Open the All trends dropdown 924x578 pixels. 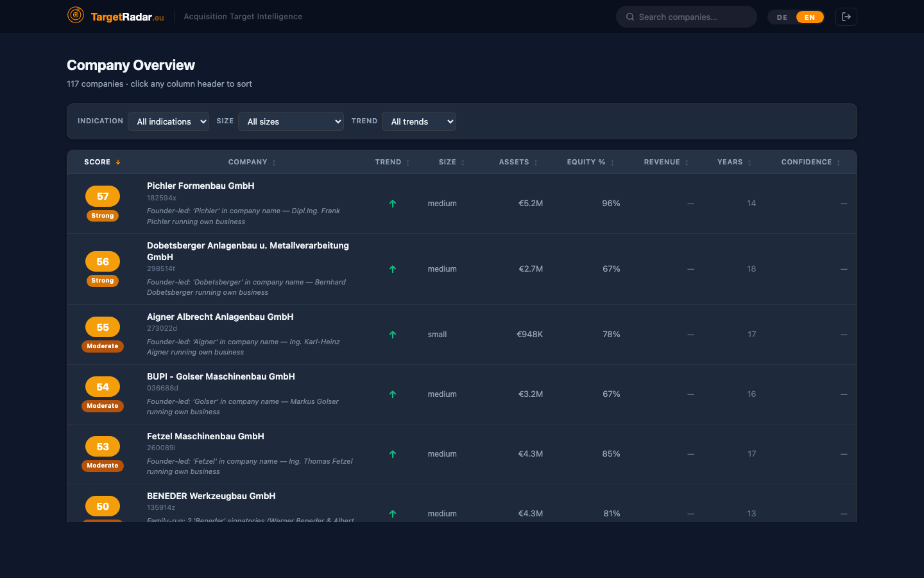419,121
